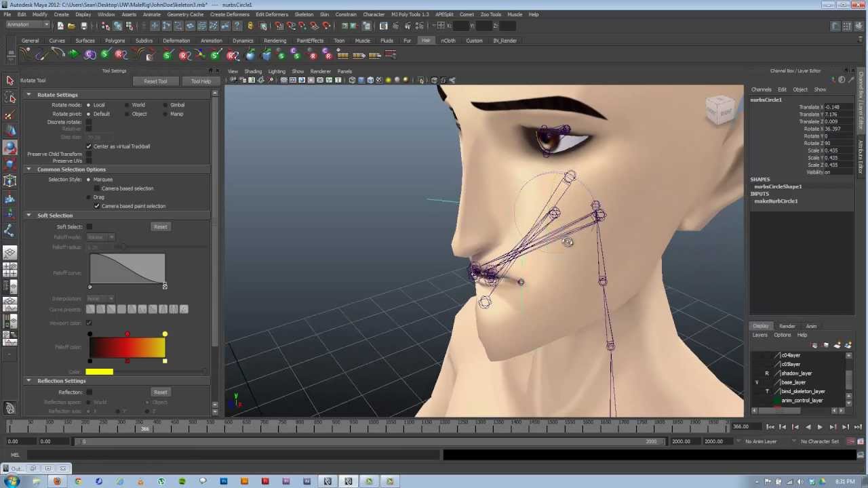Screen dimensions: 868x488
Task: Open Channels menu in Channel Box
Action: point(761,89)
